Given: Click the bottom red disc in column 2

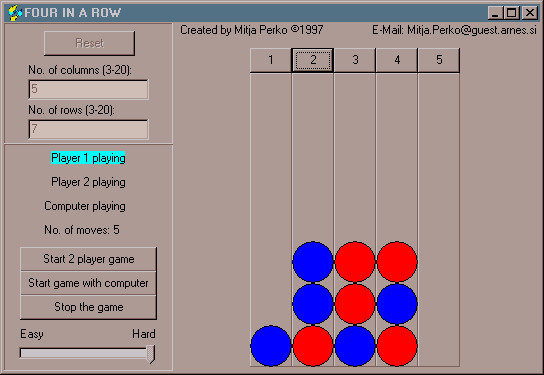Looking at the screenshot, I should click(x=313, y=346).
